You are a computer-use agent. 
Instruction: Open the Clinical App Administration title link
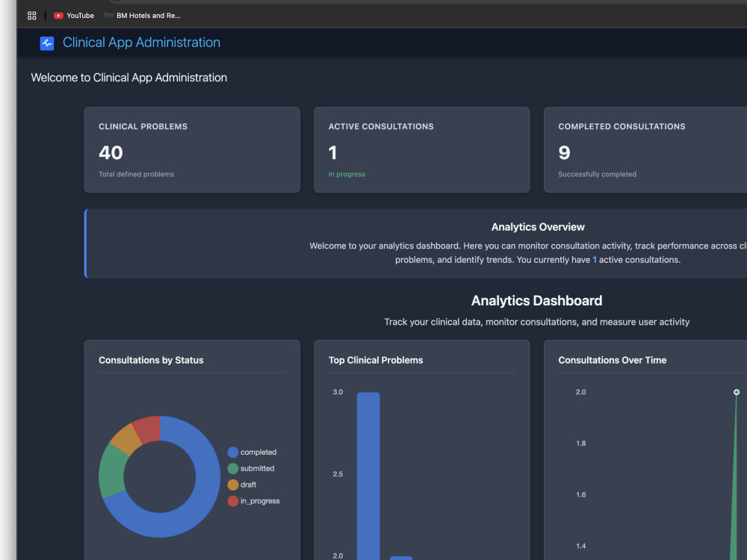pyautogui.click(x=141, y=43)
